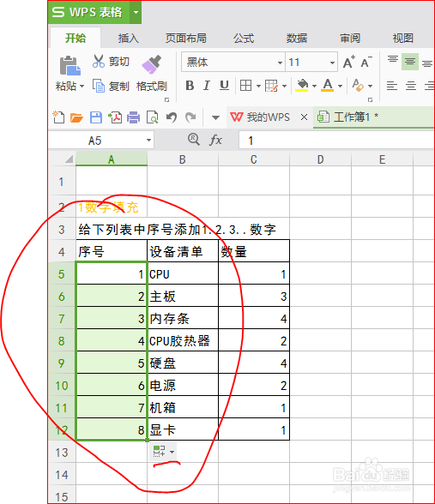Create a new document icon
This screenshot has height=504, width=435.
point(58,117)
